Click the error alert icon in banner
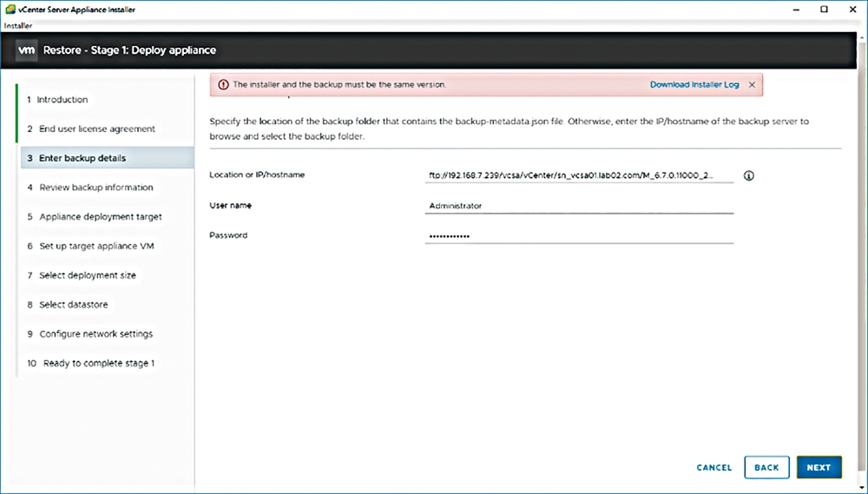 (x=223, y=85)
